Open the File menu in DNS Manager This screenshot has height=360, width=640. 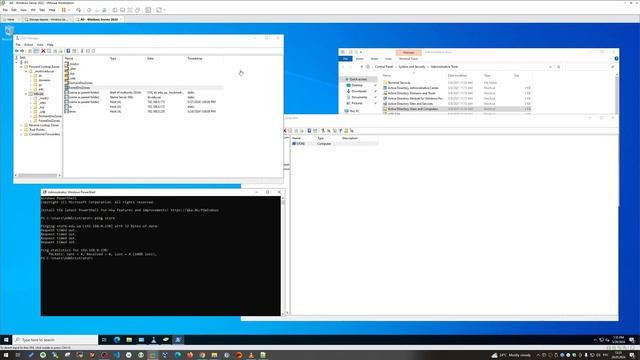tap(18, 44)
